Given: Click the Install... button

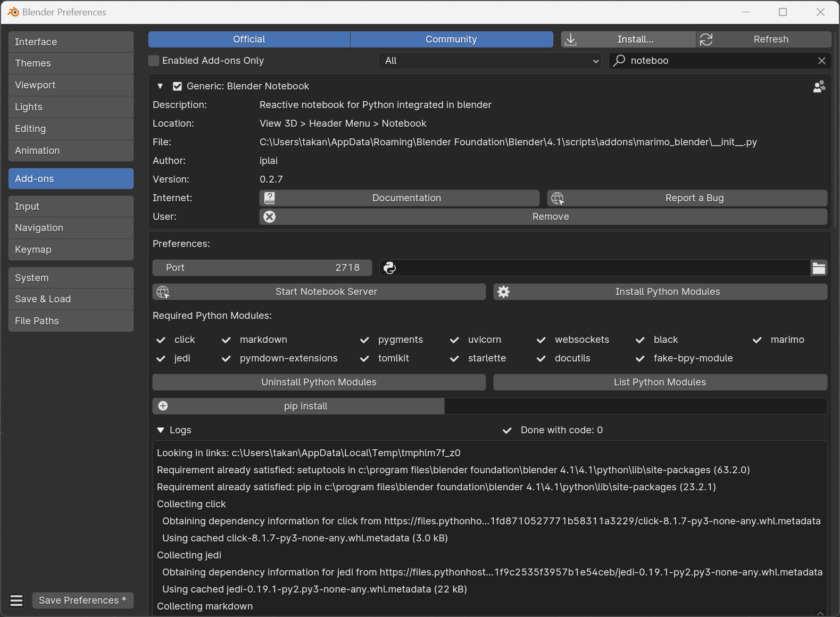Looking at the screenshot, I should 628,39.
